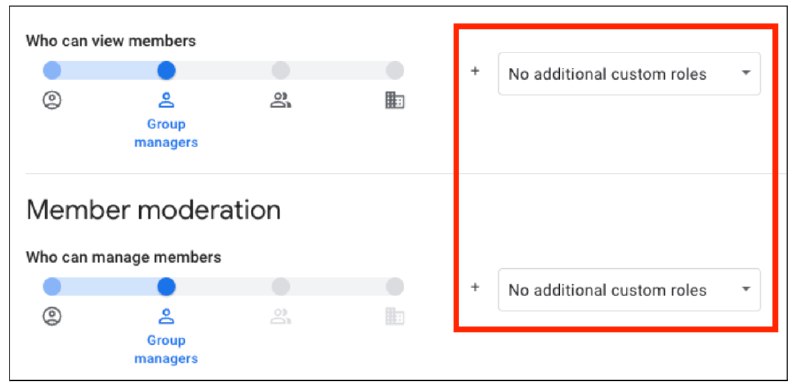Open custom roles dropdown for view members
Image resolution: width=800 pixels, height=387 pixels.
click(629, 74)
